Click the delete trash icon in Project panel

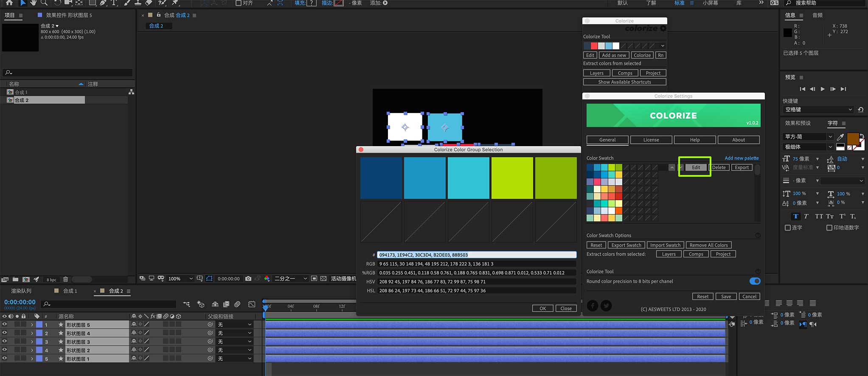(65, 279)
